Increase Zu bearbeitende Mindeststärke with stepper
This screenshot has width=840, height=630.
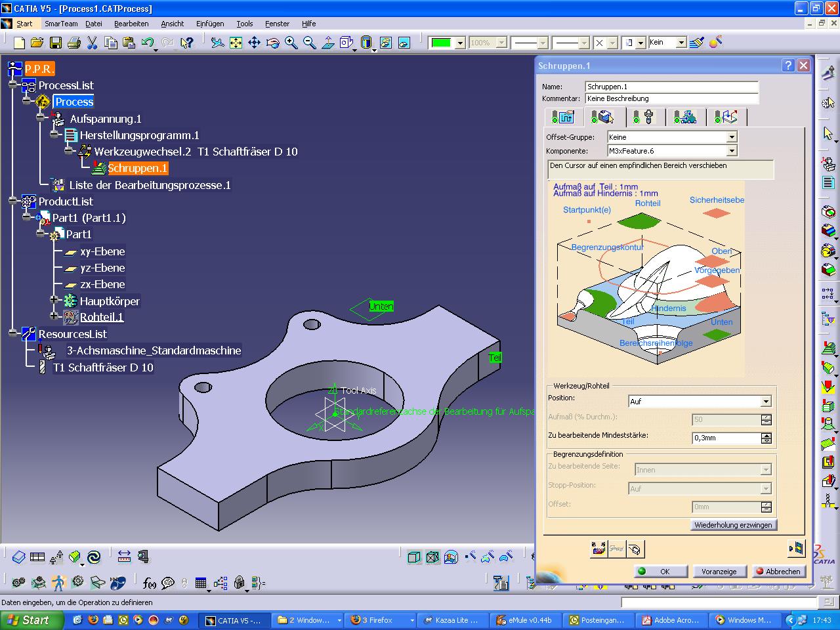(x=766, y=435)
